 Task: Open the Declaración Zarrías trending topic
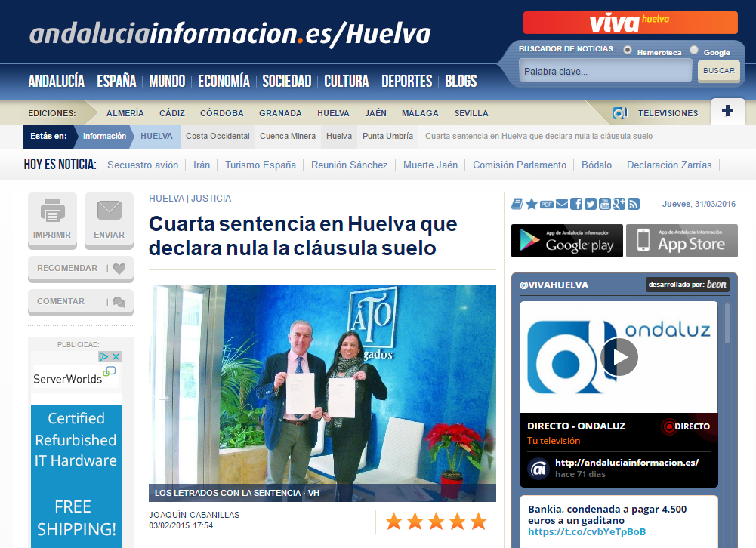tap(668, 165)
